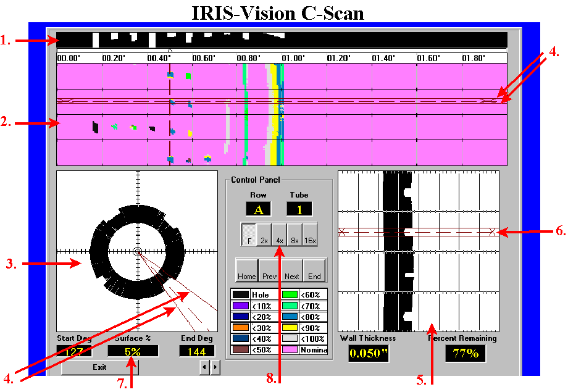Click the black ring in the cross-section view
The image size is (568, 392).
tap(98, 252)
